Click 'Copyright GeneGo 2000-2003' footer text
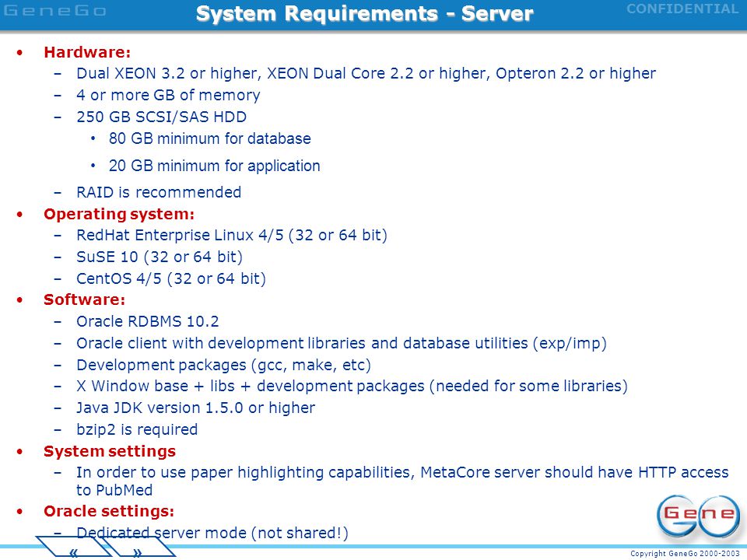 point(685,553)
